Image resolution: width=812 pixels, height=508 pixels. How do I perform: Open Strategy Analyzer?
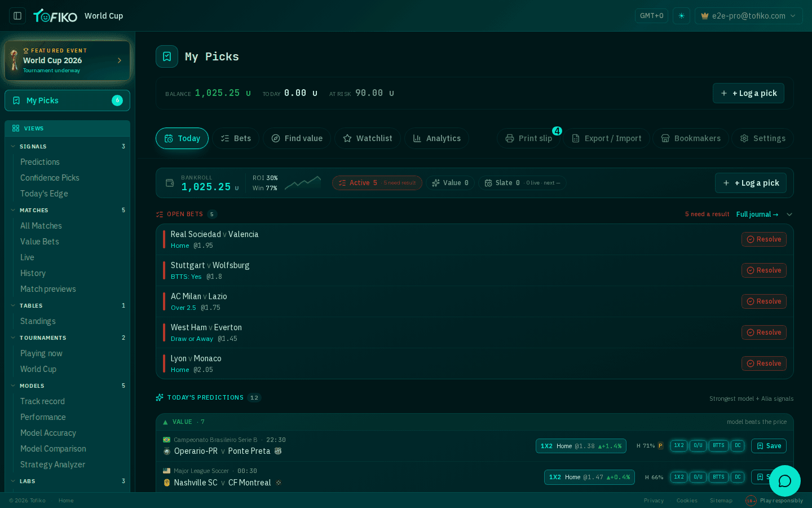pos(52,465)
